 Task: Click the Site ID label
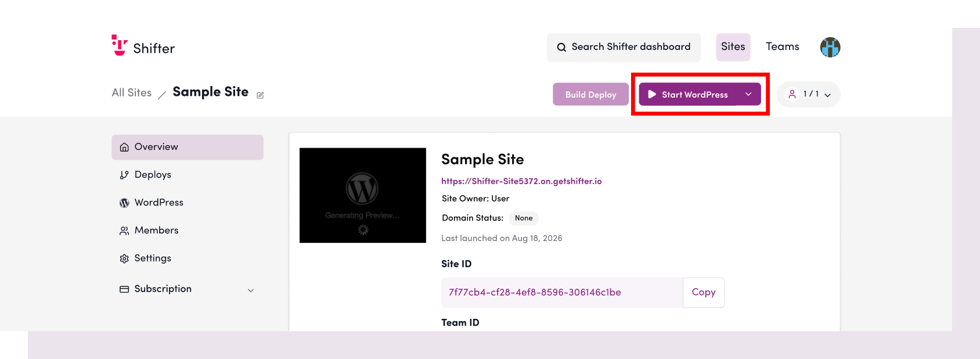click(x=456, y=264)
